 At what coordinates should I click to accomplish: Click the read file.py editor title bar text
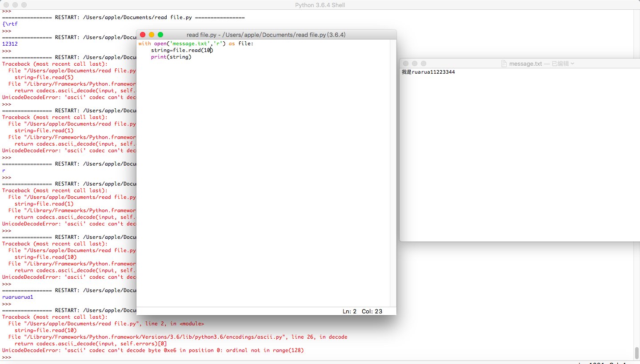click(x=266, y=35)
